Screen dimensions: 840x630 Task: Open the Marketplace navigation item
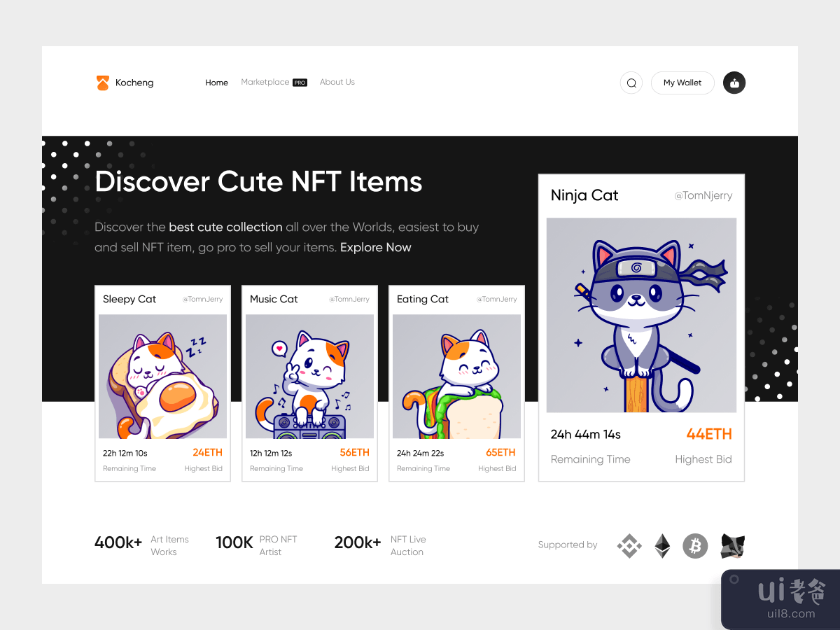(x=266, y=82)
